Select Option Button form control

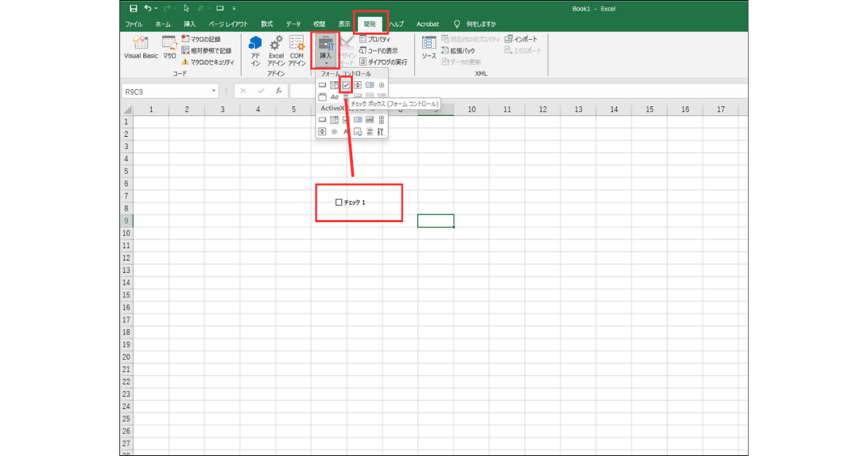tap(381, 85)
